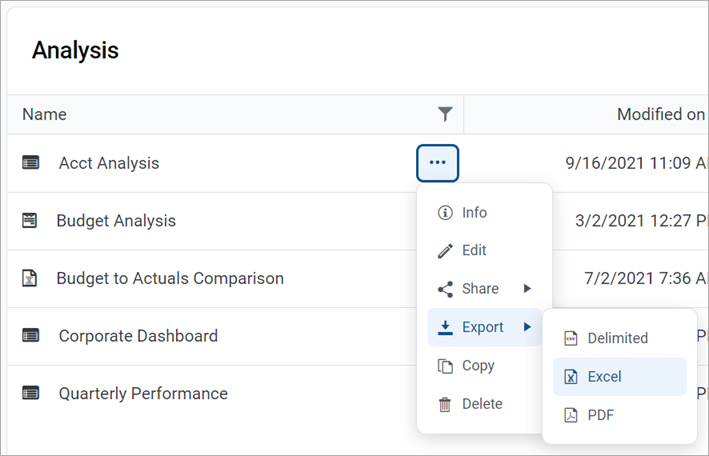This screenshot has width=709, height=456.
Task: Click the Info circle icon in menu
Action: (445, 213)
